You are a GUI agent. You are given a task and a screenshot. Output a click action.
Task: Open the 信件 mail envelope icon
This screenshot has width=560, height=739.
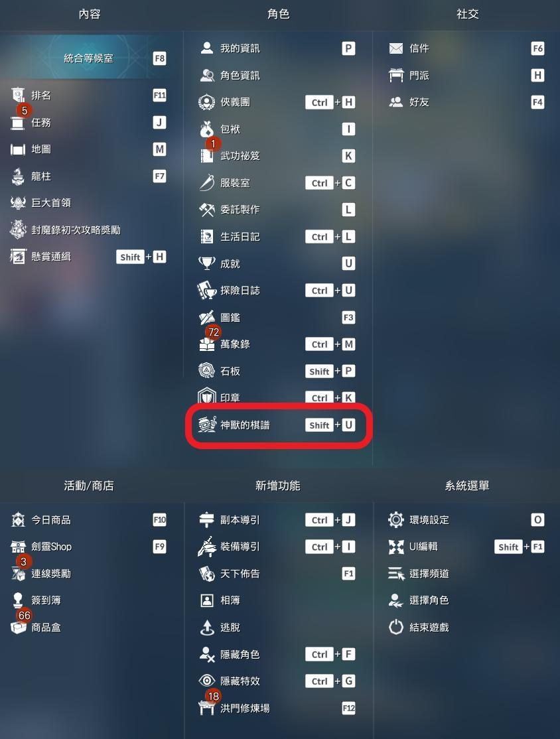point(396,48)
